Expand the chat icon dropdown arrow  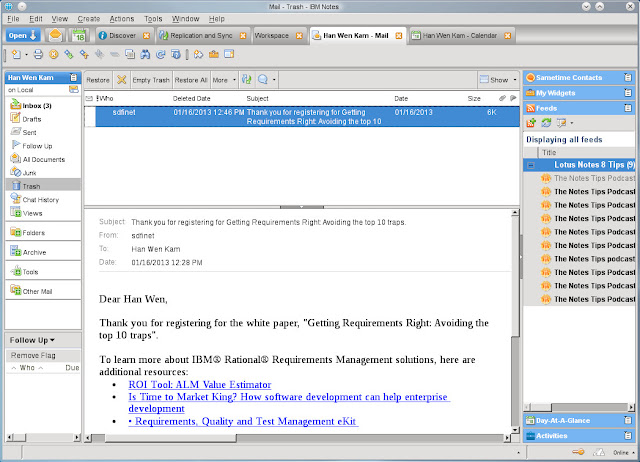[274, 80]
